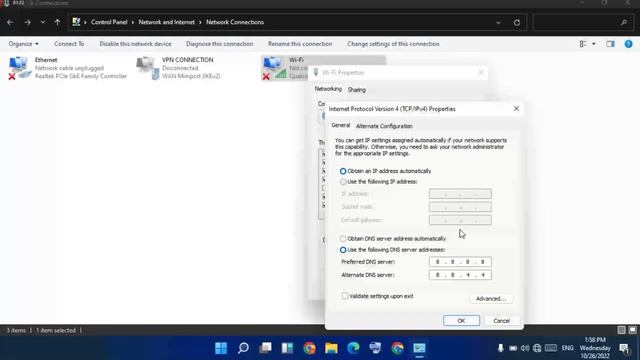Go up one folder level arrow
Viewport: 640px width, 360px height.
tap(57, 22)
